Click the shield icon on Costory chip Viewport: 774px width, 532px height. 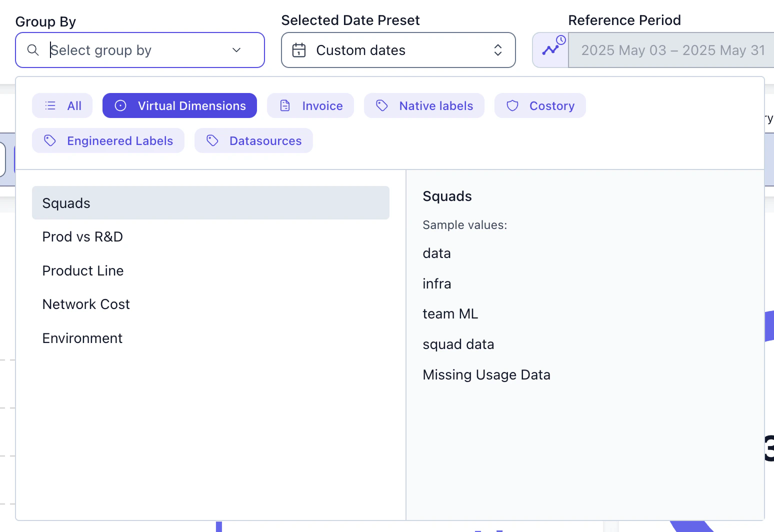[x=512, y=105]
